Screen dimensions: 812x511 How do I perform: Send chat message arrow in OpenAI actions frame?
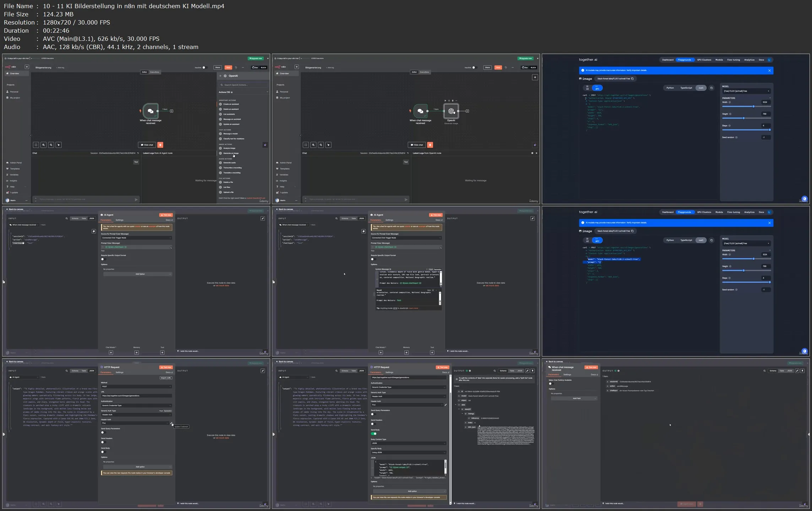coord(136,200)
